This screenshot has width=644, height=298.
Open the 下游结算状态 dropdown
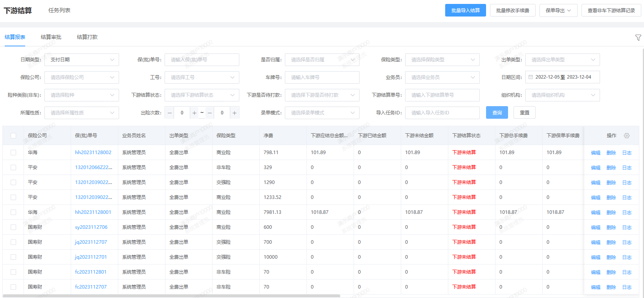pyautogui.click(x=202, y=95)
